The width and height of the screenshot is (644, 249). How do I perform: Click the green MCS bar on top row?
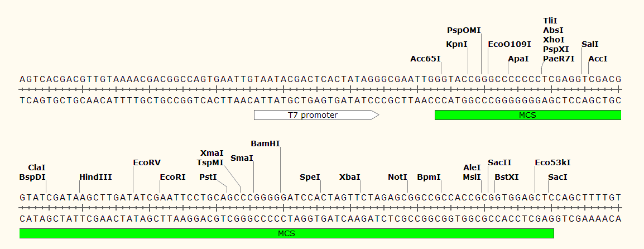point(528,116)
